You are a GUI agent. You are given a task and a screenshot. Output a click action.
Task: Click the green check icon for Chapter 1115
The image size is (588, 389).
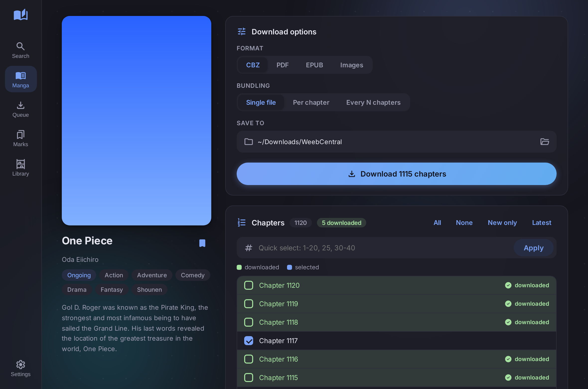coord(508,378)
